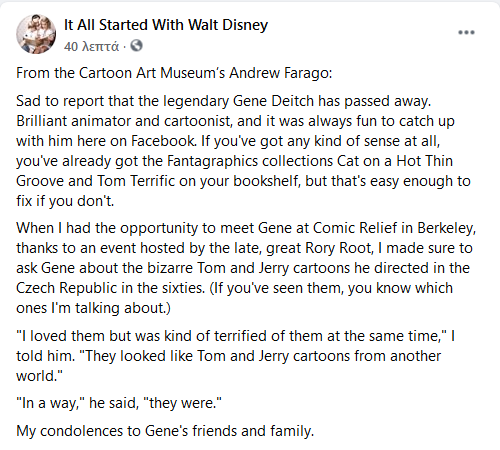Open the 'It All Started With Walt Disney' page
Screen dimensions: 500x450
click(166, 25)
